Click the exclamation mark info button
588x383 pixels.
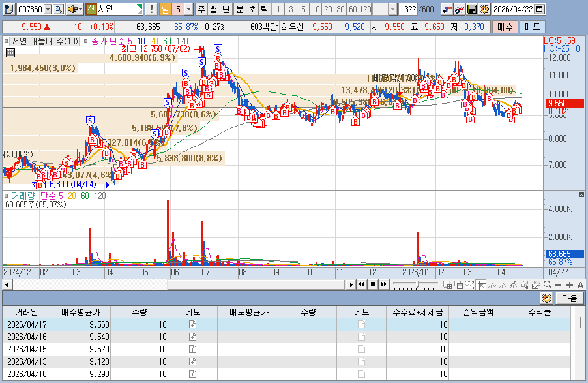tap(151, 9)
